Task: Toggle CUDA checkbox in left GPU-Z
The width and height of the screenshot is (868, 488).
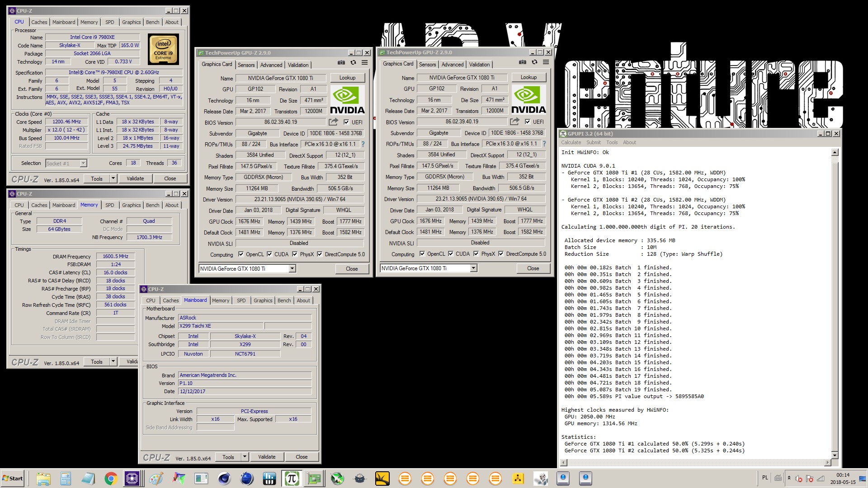Action: pos(269,254)
